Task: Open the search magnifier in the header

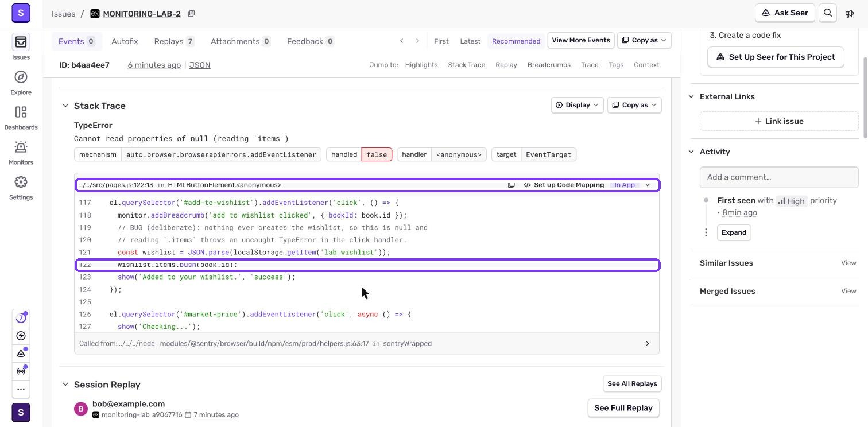Action: 828,13
